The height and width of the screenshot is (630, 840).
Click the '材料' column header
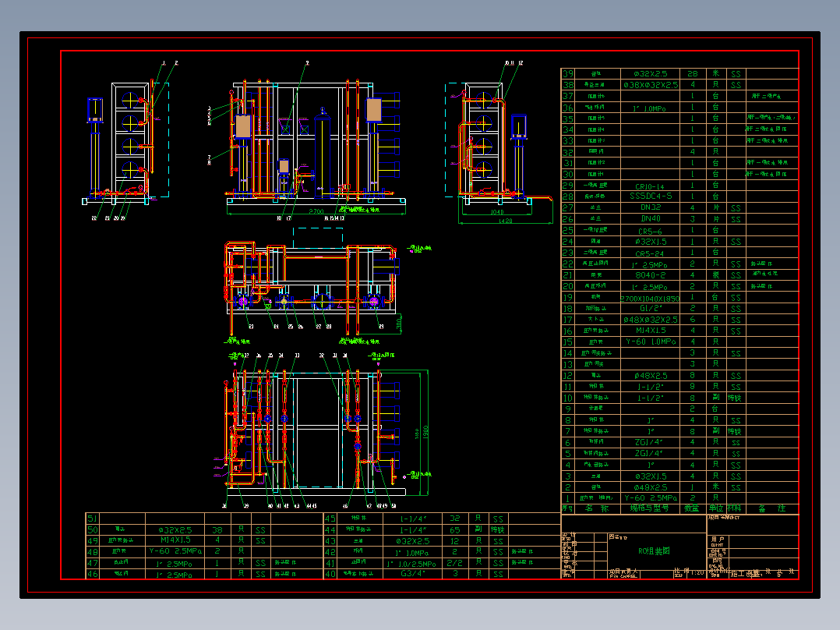tap(735, 508)
